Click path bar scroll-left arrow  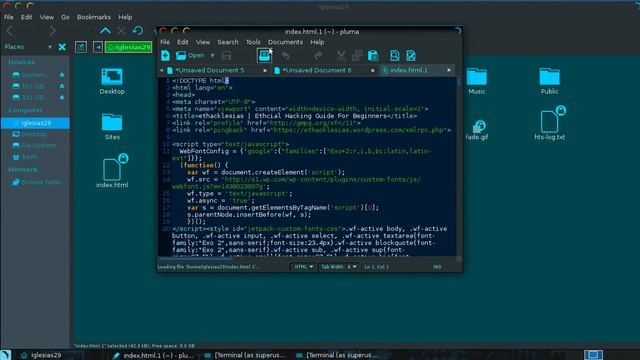click(x=98, y=47)
